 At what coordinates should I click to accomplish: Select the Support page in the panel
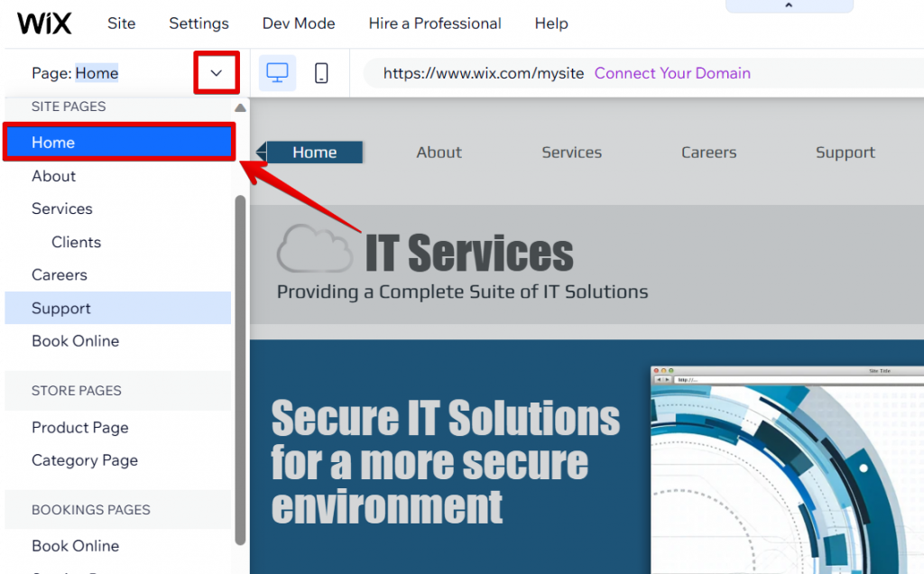point(60,308)
